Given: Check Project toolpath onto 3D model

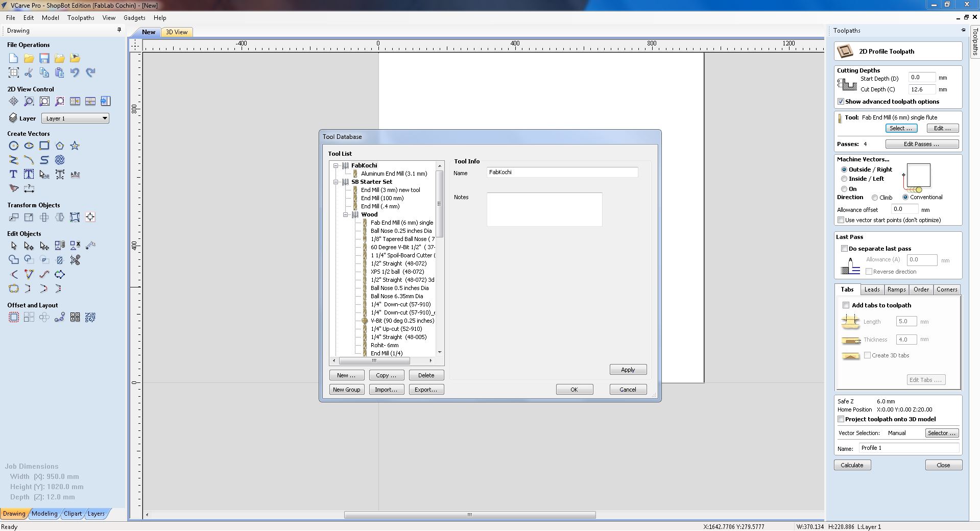Looking at the screenshot, I should coord(841,419).
